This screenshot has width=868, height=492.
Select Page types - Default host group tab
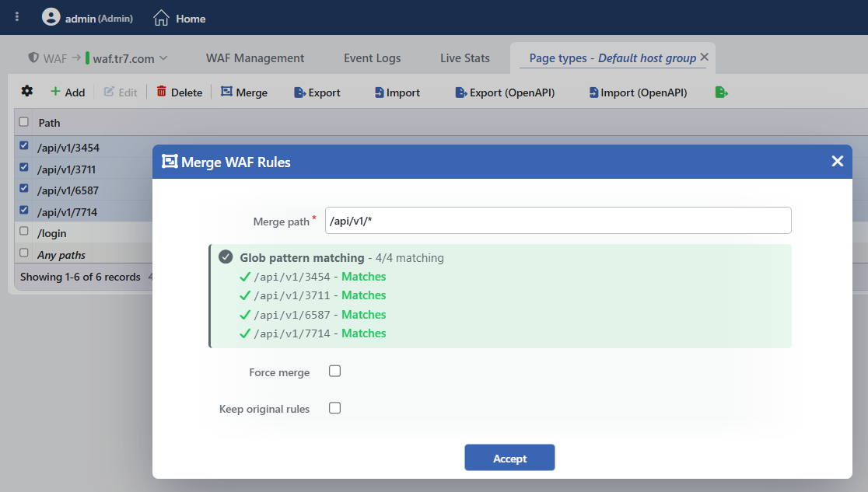click(612, 58)
